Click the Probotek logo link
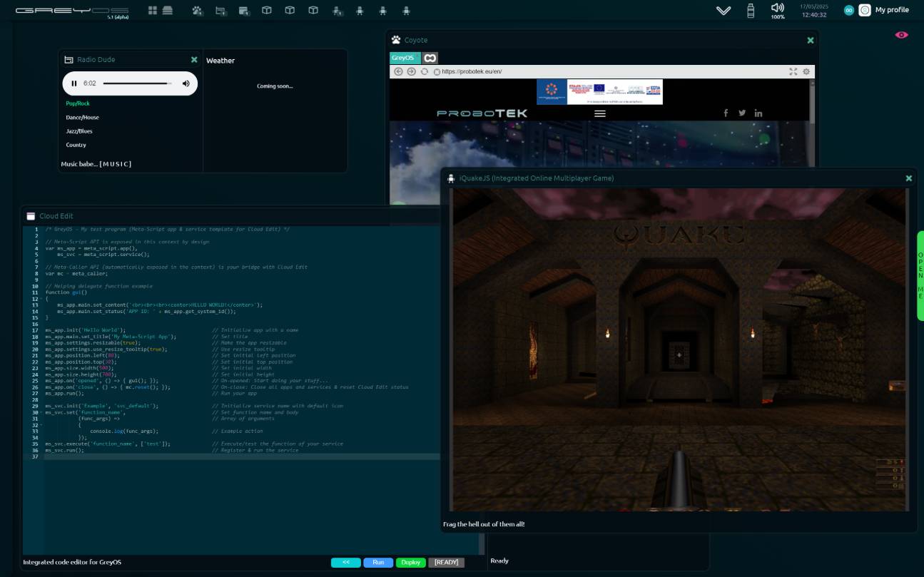 click(x=481, y=113)
